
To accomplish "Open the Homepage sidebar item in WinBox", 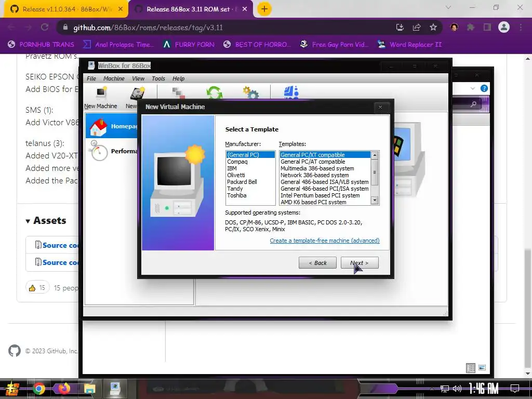I will (x=112, y=126).
